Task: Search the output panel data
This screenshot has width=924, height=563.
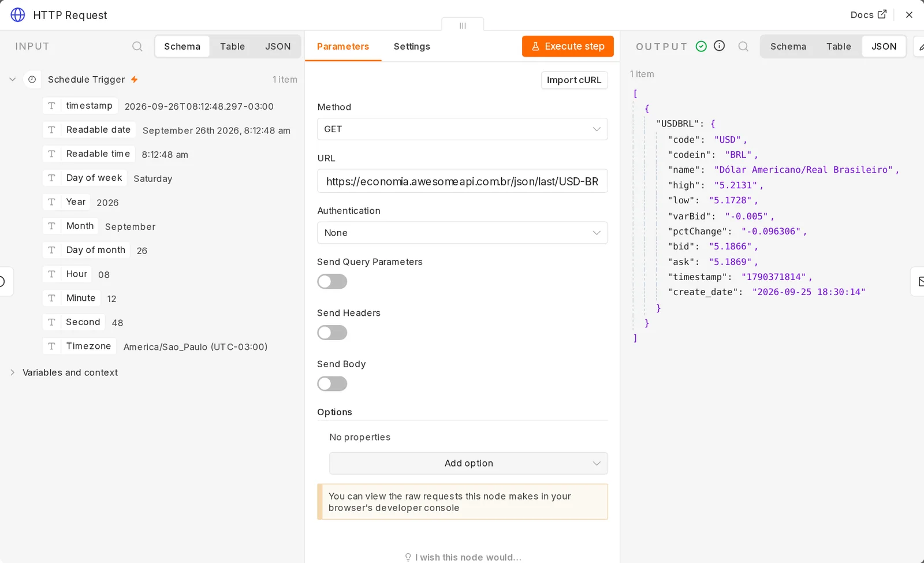Action: tap(743, 46)
